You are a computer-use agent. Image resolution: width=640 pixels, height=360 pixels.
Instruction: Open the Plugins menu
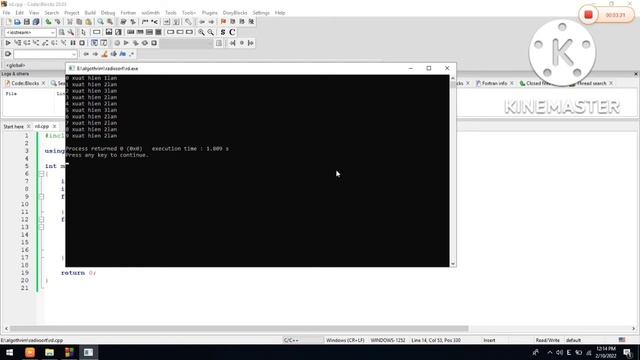click(x=209, y=13)
